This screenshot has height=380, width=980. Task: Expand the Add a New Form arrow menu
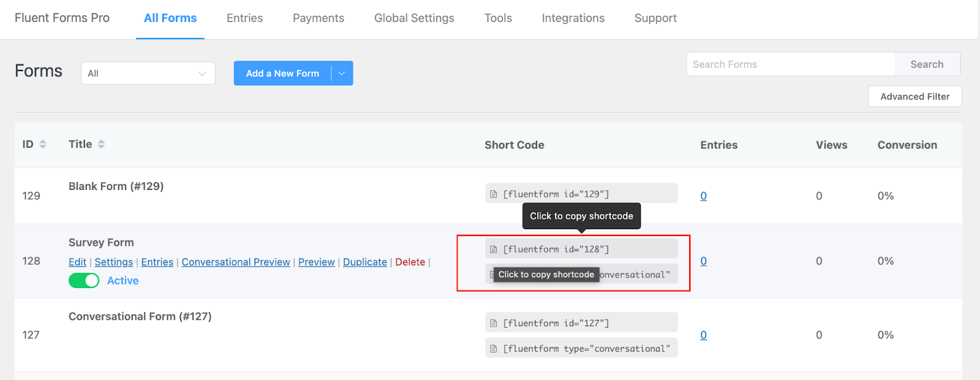click(x=342, y=74)
